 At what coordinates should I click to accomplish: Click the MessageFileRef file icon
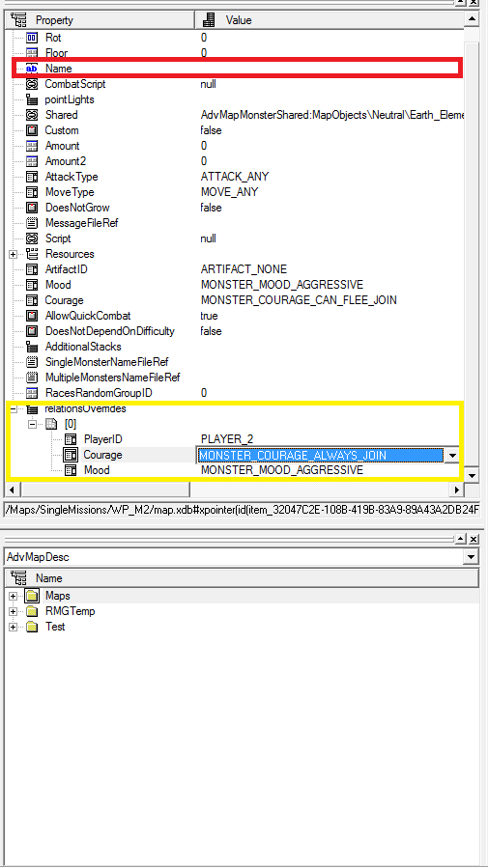click(32, 223)
